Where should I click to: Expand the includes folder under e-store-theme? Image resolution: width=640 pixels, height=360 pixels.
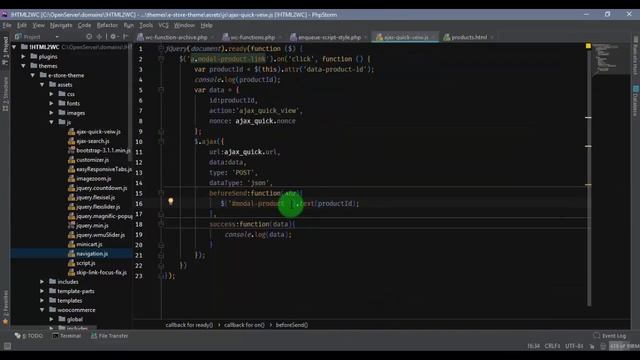pos(42,282)
